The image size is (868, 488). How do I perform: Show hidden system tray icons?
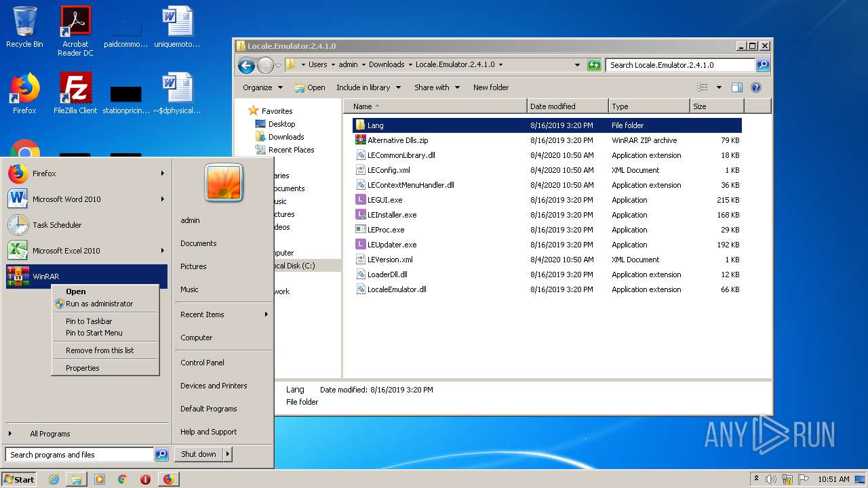(x=756, y=479)
